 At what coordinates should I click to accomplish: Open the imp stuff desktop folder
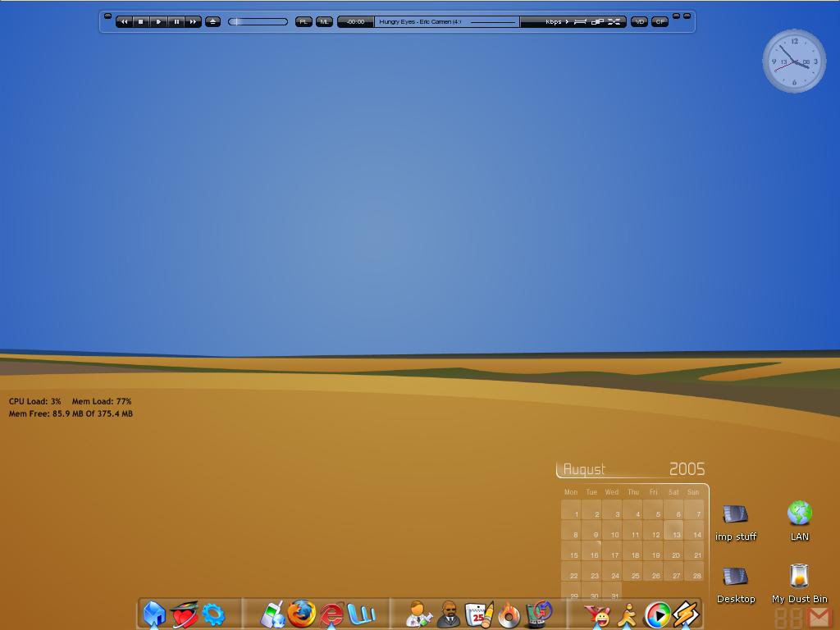(736, 523)
